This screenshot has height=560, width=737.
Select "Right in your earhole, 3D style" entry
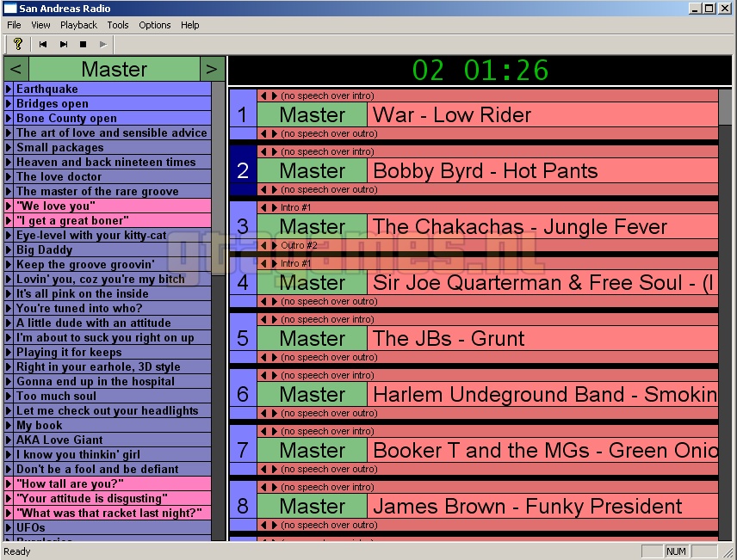tap(112, 366)
